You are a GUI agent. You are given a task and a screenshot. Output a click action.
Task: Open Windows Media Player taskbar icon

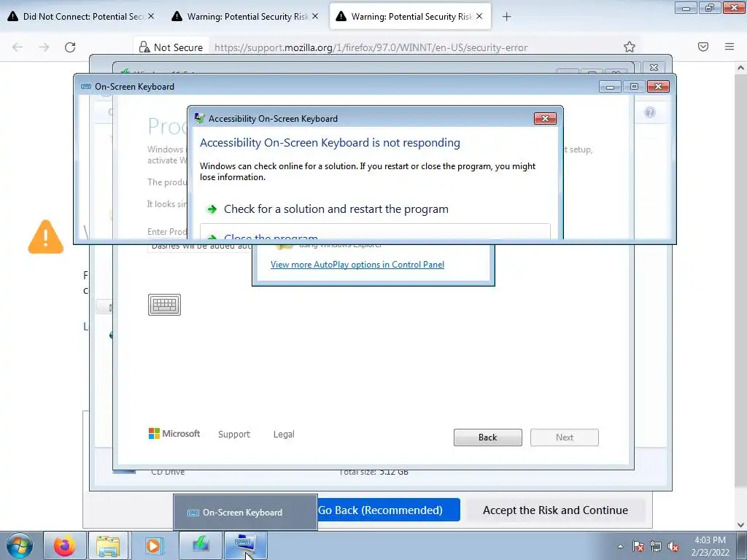tap(154, 545)
